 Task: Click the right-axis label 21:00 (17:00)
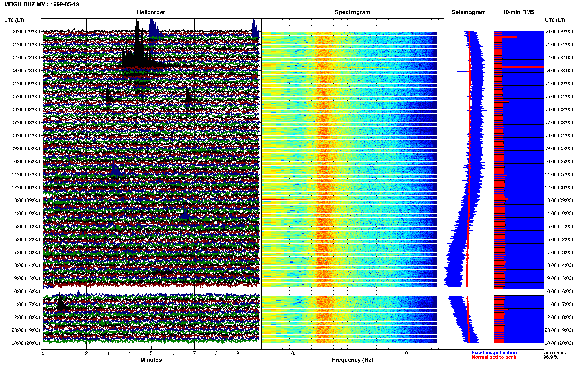[559, 304]
